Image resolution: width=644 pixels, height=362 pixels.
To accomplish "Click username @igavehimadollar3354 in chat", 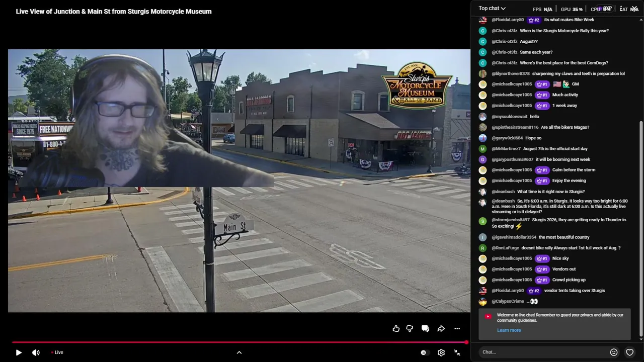I will pos(514,237).
